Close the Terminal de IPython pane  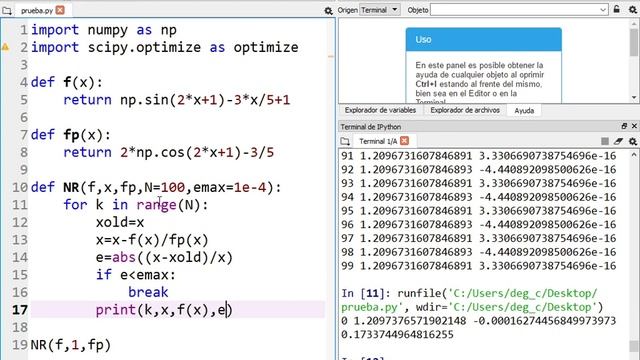(634, 126)
